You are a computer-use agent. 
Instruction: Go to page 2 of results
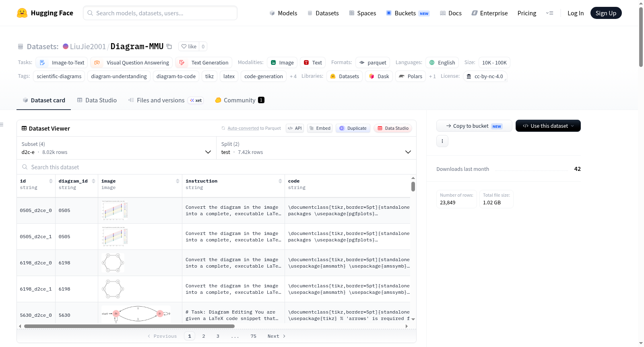tap(204, 336)
